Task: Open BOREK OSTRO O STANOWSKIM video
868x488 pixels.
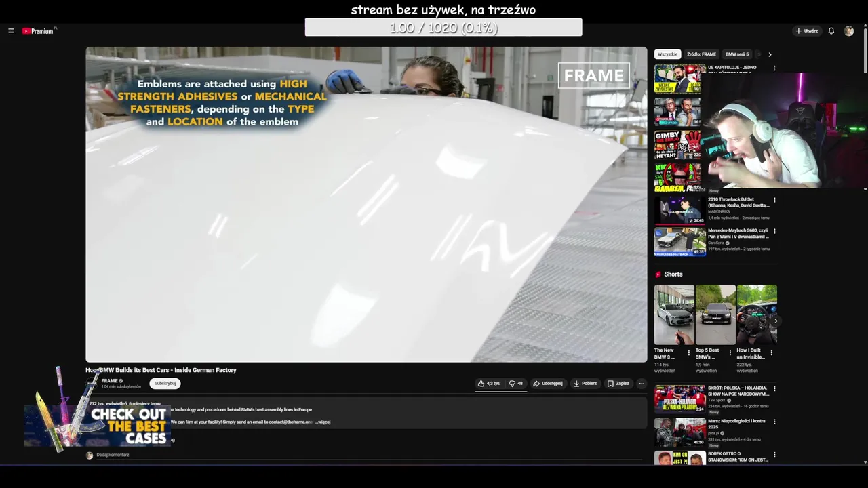Action: coord(679,458)
